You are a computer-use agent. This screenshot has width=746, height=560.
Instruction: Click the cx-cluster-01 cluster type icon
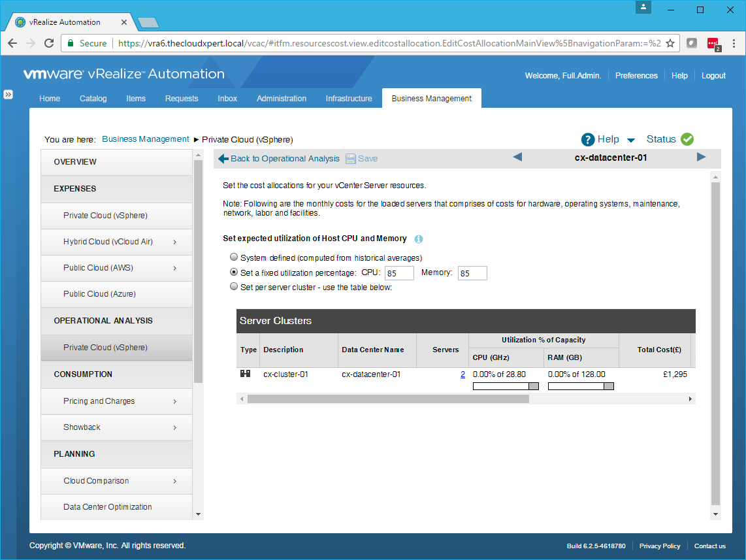point(246,374)
